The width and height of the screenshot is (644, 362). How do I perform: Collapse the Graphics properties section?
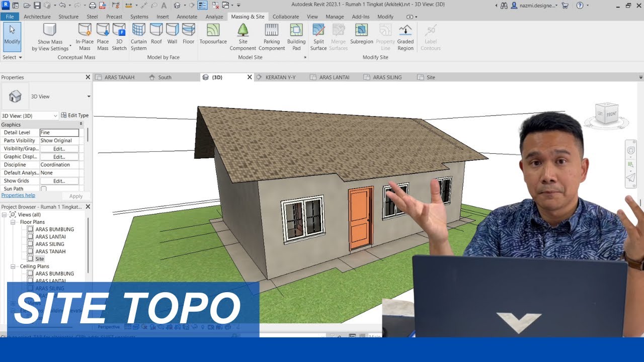[x=81, y=124]
